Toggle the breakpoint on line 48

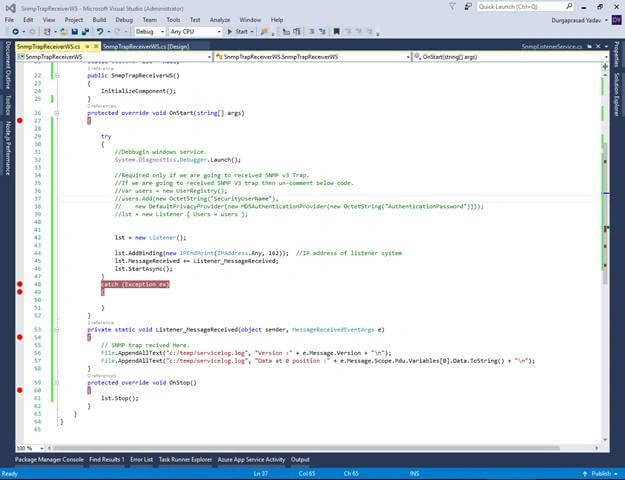[20, 284]
